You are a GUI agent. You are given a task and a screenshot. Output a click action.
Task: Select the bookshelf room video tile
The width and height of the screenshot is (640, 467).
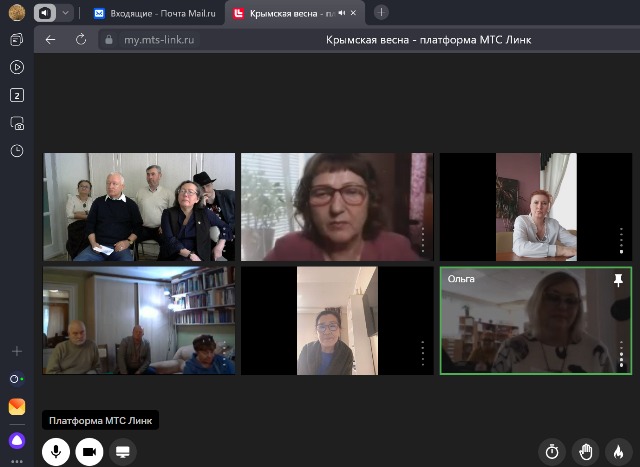pos(139,320)
